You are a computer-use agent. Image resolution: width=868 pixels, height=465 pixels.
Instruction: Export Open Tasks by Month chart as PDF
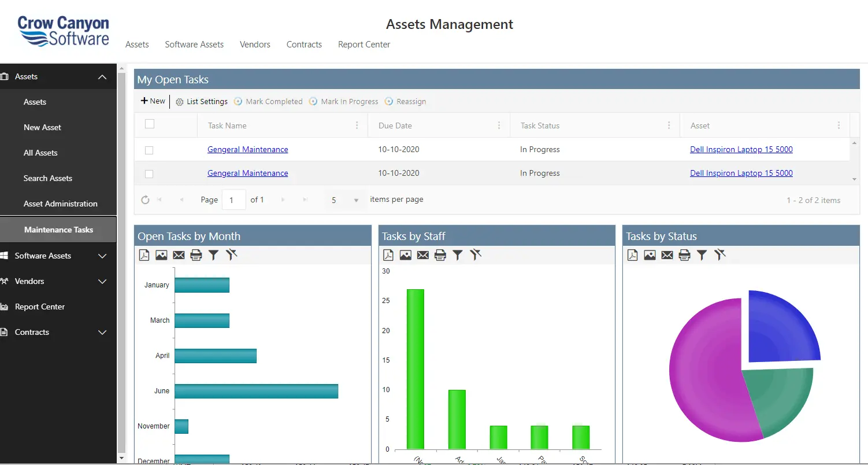144,255
